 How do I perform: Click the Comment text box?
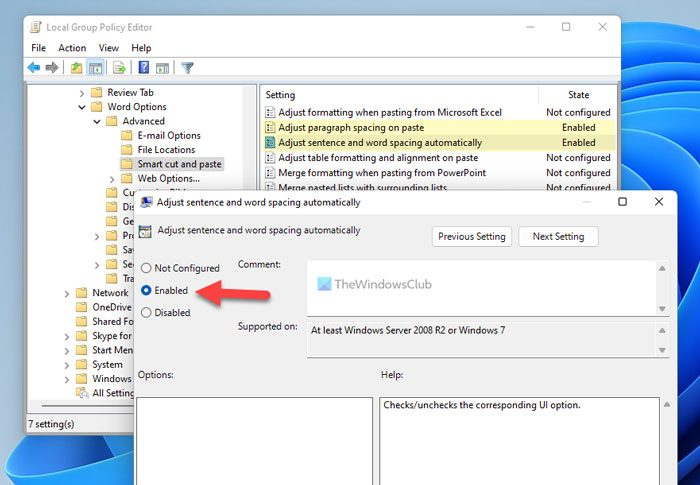481,288
